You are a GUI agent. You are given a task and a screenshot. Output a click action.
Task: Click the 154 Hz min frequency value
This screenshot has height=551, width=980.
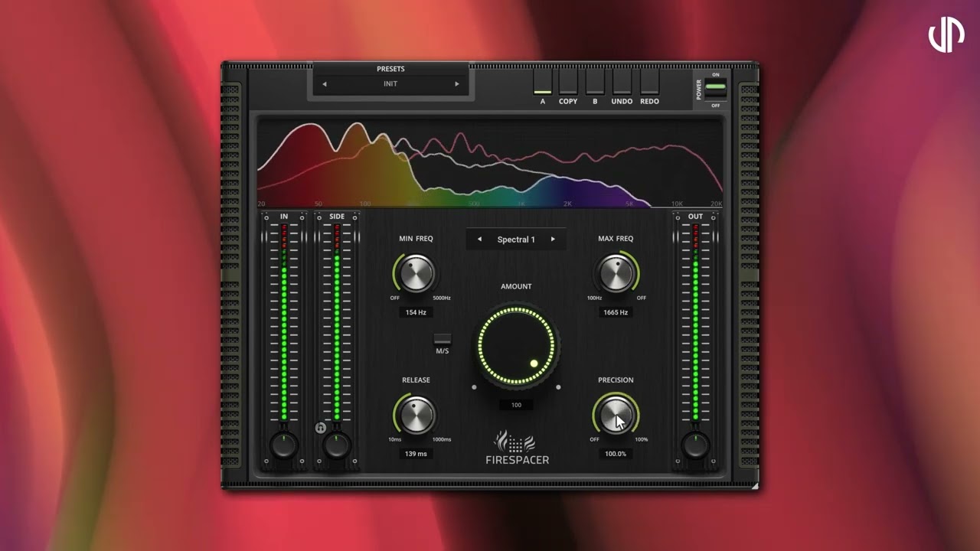[416, 312]
